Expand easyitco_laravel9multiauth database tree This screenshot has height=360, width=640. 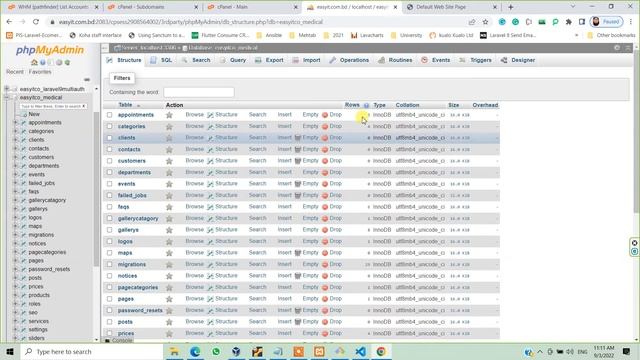click(7, 89)
